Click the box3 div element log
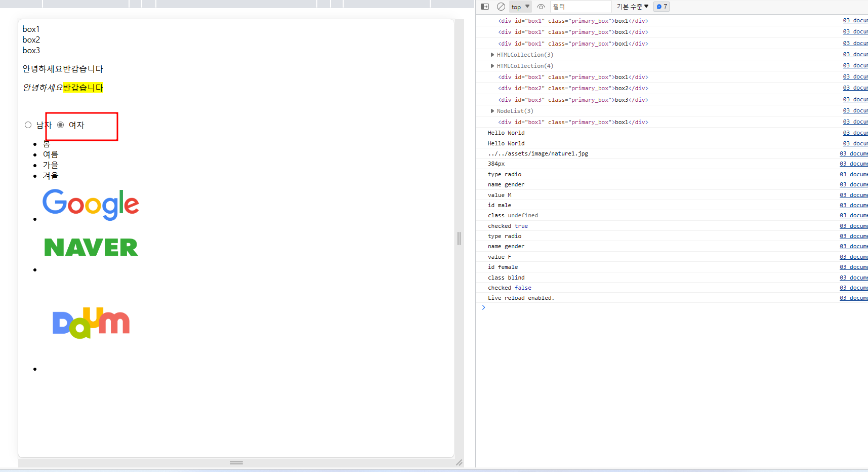 pos(573,100)
